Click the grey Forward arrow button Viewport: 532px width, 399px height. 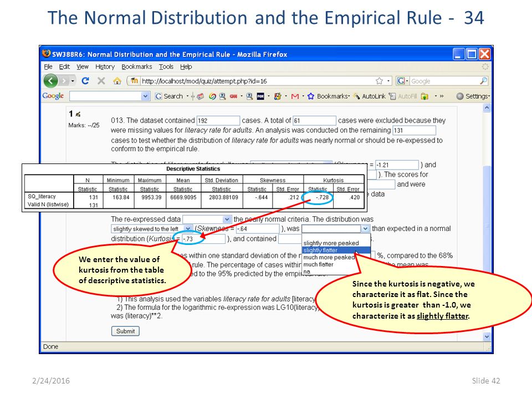64,81
